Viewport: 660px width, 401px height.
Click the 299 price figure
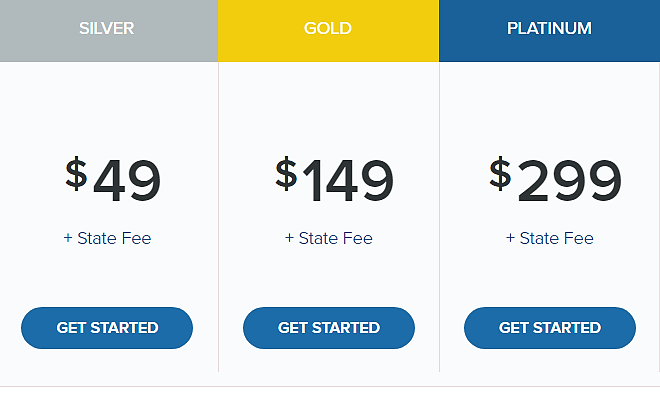pos(570,181)
